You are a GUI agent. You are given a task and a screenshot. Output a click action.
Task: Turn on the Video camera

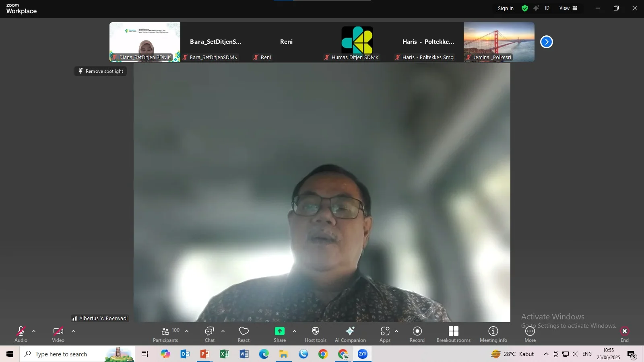58,334
